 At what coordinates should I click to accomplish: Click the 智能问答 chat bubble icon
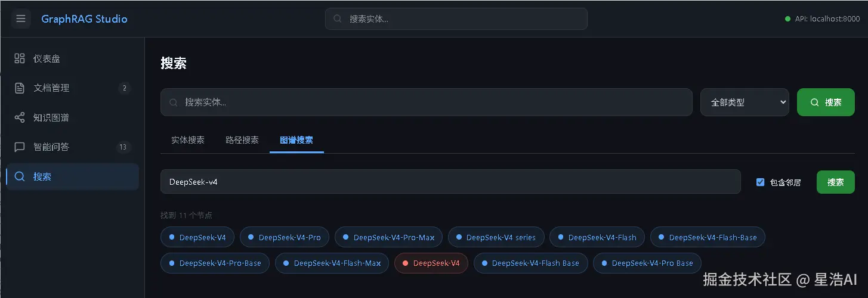(x=20, y=147)
